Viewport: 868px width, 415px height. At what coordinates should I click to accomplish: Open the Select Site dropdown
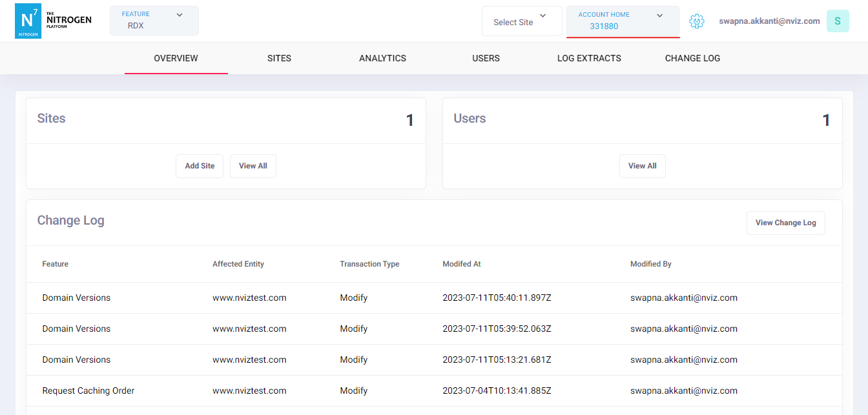pos(521,22)
